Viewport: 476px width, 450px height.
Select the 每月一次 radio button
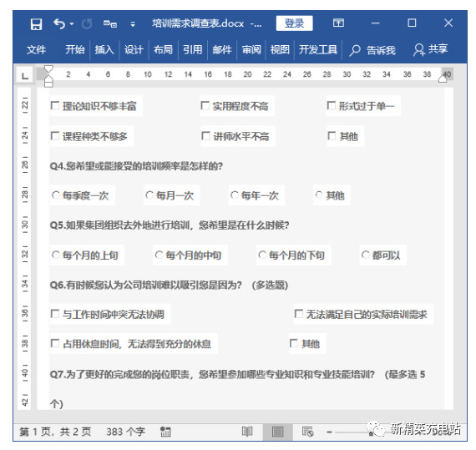point(149,195)
